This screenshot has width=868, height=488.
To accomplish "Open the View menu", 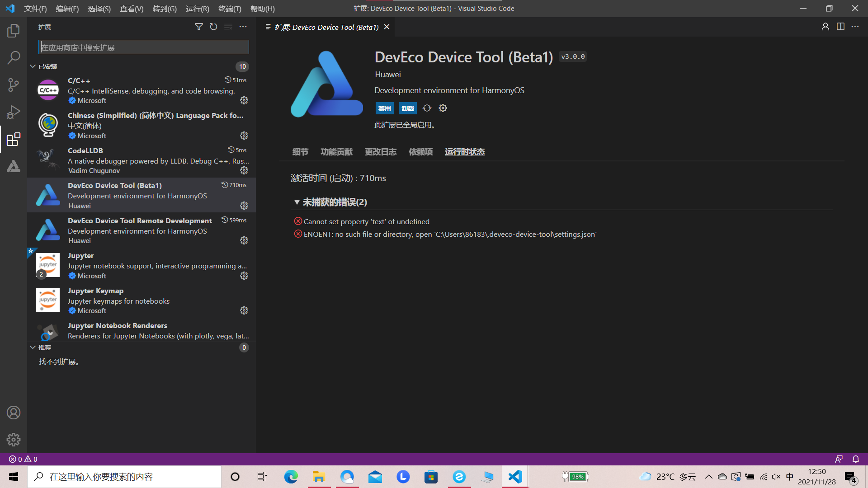I will pos(132,9).
